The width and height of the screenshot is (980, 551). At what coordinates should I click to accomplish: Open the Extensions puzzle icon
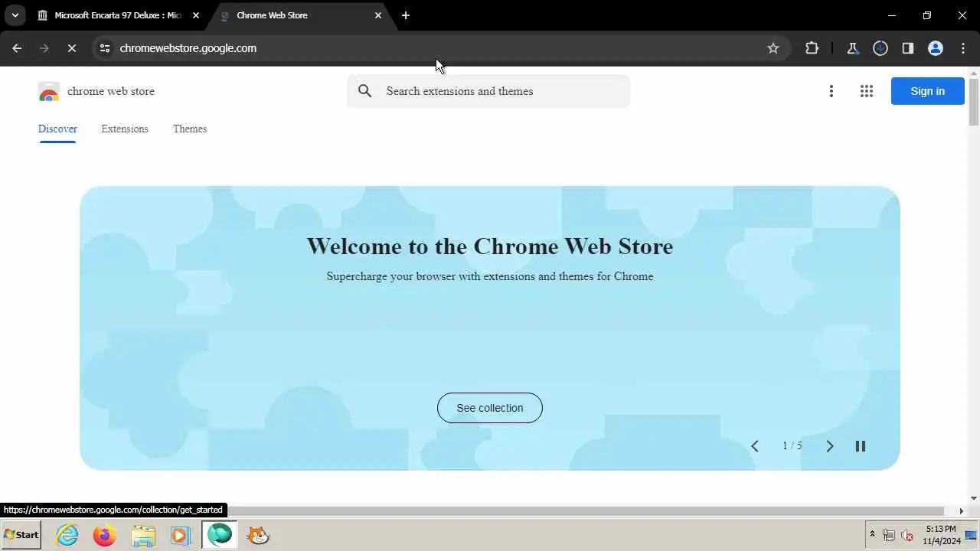pyautogui.click(x=812, y=48)
